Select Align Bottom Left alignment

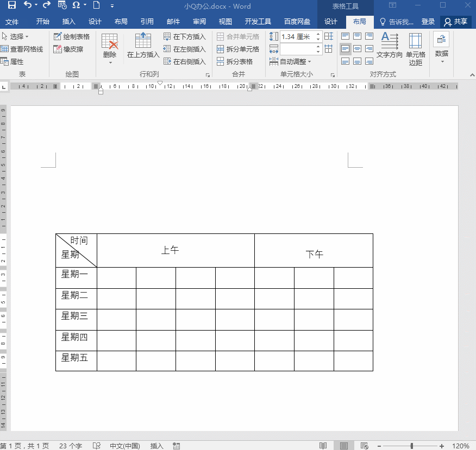click(x=345, y=61)
